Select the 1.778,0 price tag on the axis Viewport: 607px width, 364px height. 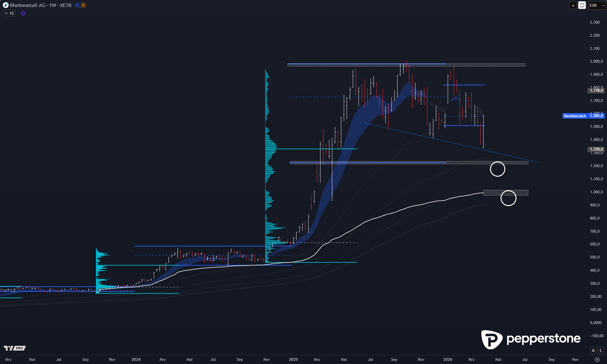click(596, 90)
